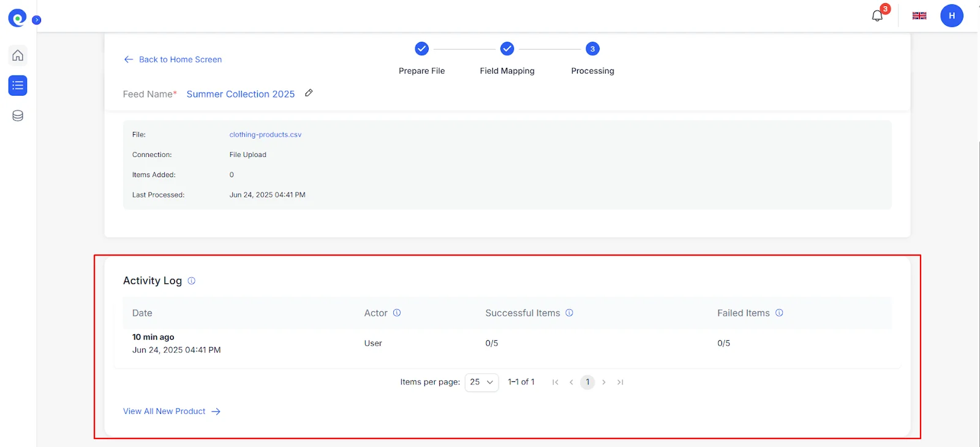Open the clothing-products.csv file link
980x447 pixels.
coord(265,135)
